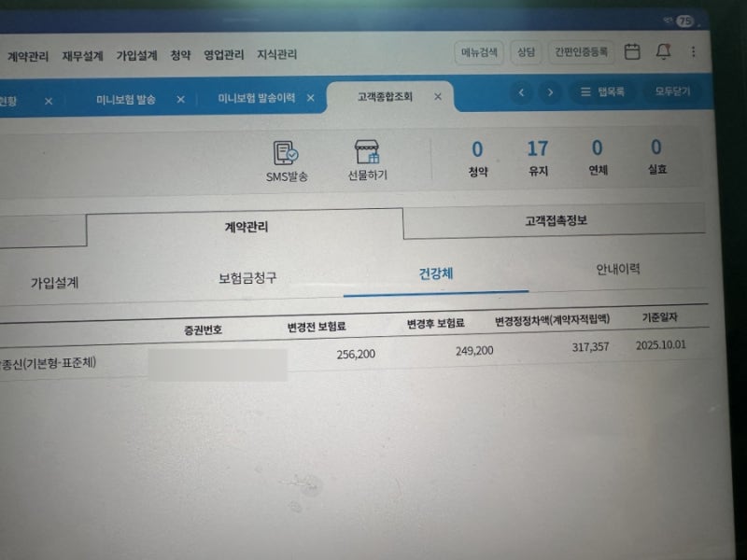Close the 미니보험 발송이력 tab
This screenshot has width=747, height=560.
[311, 98]
